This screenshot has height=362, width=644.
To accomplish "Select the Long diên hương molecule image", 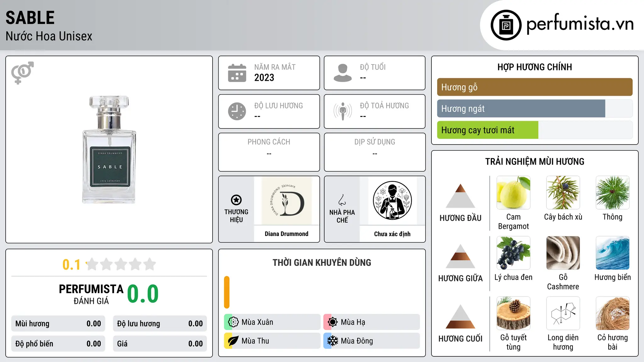I will (x=563, y=313).
